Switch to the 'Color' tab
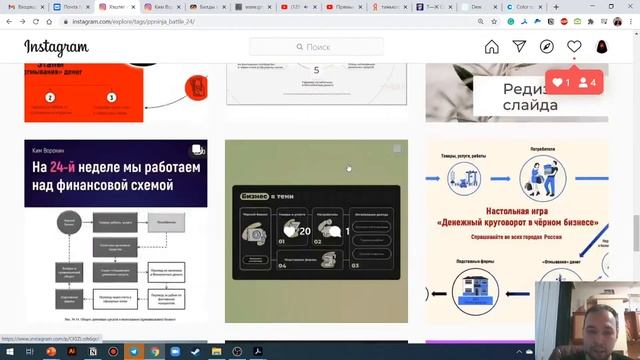Image resolution: width=640 pixels, height=360 pixels. click(524, 7)
